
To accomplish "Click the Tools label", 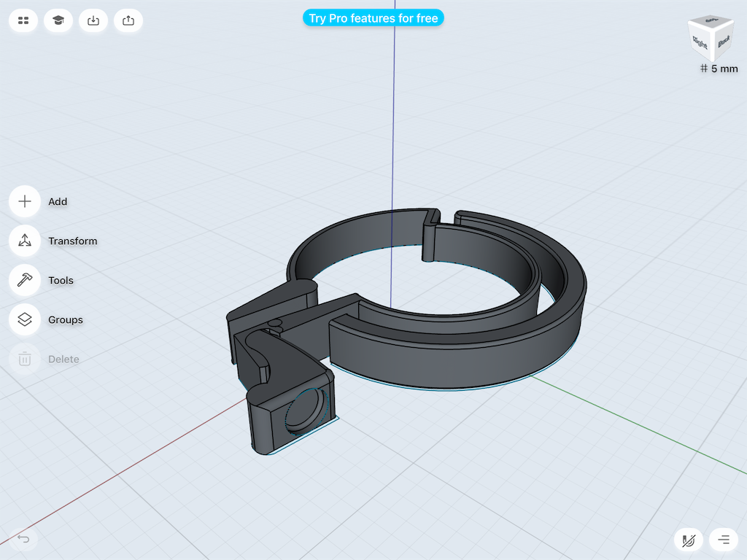I will tap(61, 281).
